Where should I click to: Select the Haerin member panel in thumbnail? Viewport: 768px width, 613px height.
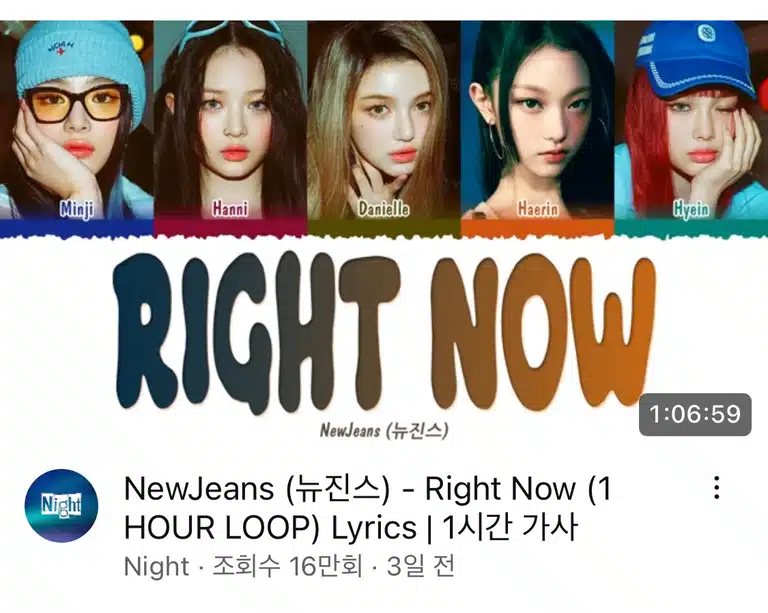(x=538, y=120)
